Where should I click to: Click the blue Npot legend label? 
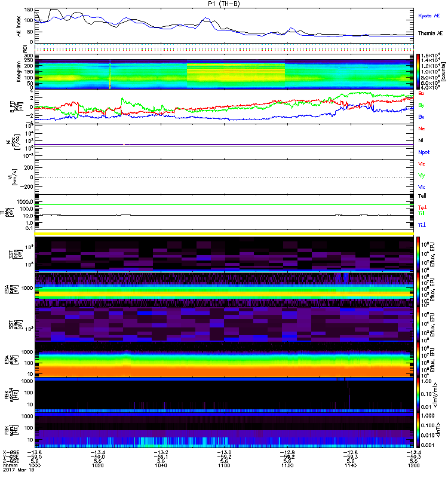[x=424, y=152]
